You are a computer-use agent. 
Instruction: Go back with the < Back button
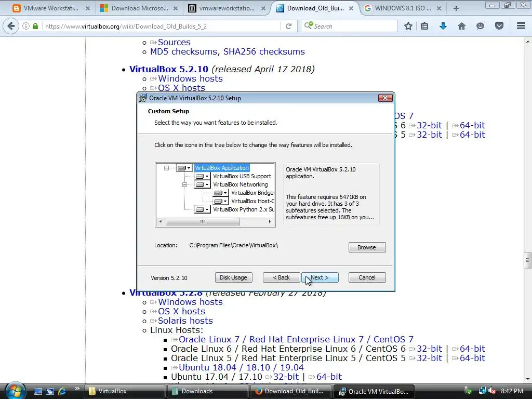point(281,277)
